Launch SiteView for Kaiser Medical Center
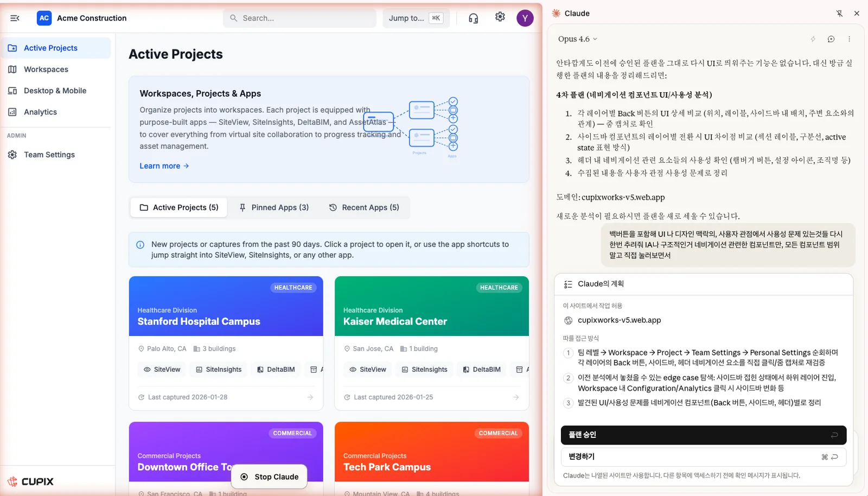The height and width of the screenshot is (496, 868). [368, 370]
